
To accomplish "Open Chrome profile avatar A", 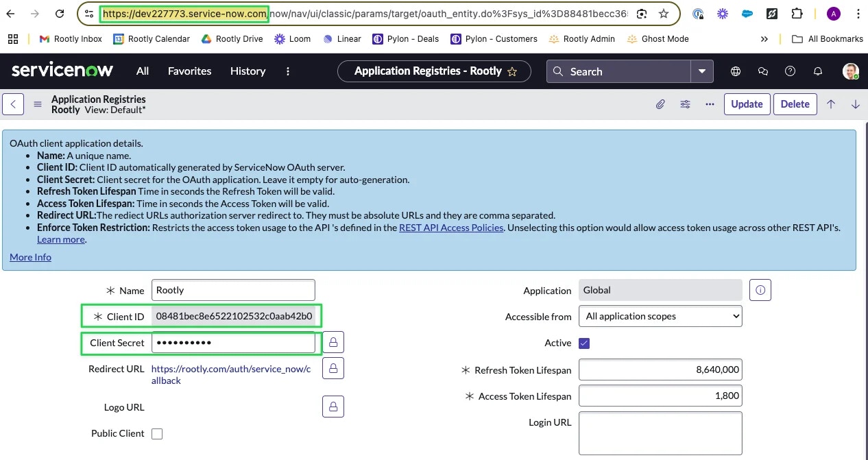I will click(833, 14).
